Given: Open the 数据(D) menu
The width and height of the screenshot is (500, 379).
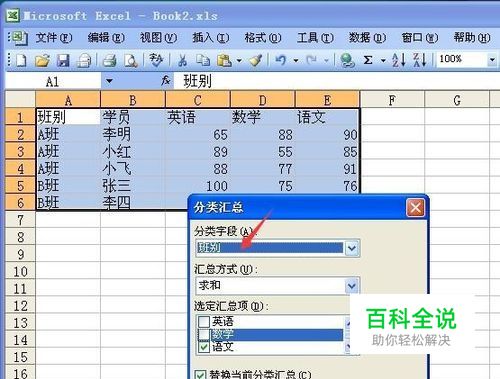Looking at the screenshot, I should coord(367,38).
